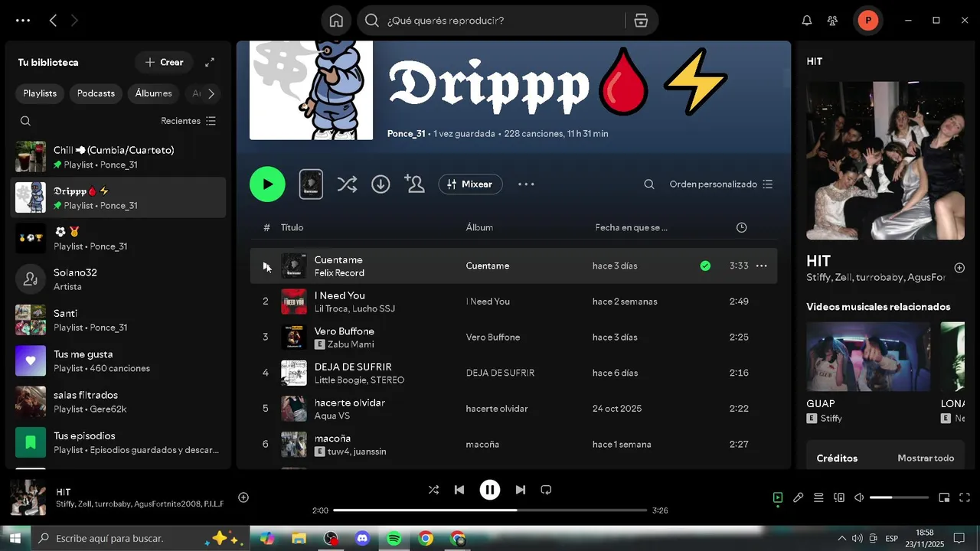
Task: Show more library filter chips with arrow
Action: [x=211, y=93]
